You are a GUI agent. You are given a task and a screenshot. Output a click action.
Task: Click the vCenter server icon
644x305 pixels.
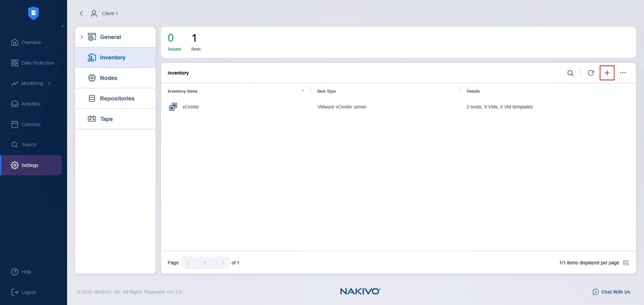173,107
